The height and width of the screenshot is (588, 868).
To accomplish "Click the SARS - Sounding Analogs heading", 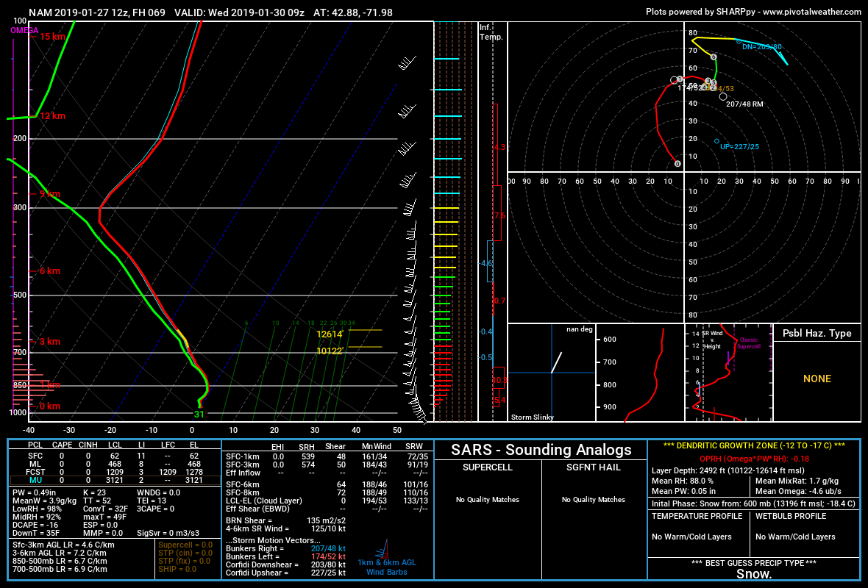I will (x=541, y=450).
